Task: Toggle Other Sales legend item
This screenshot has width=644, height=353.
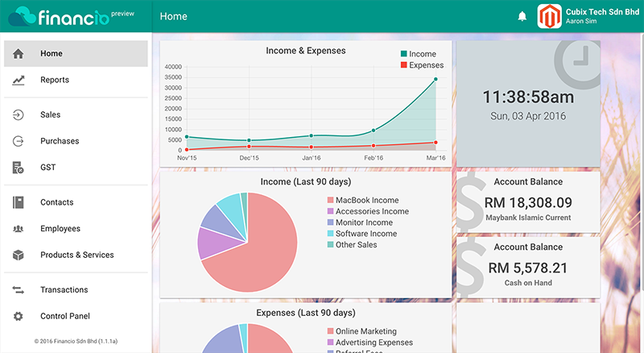Action: click(x=353, y=245)
